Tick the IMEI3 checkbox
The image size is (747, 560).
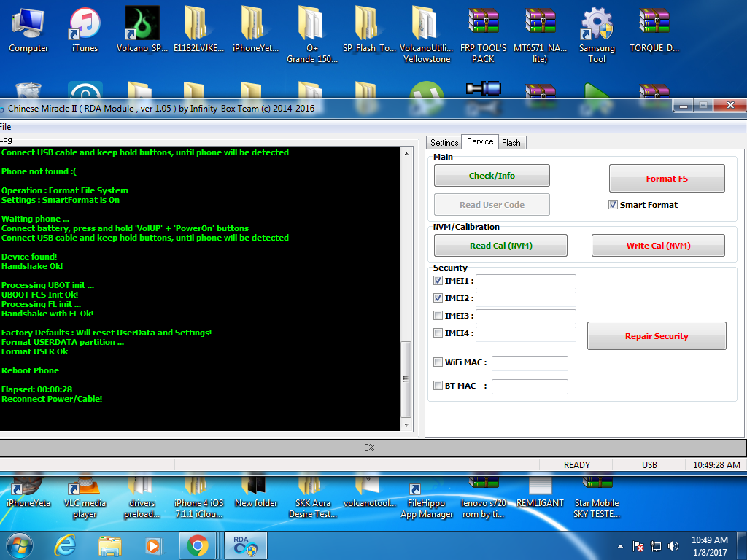(438, 316)
